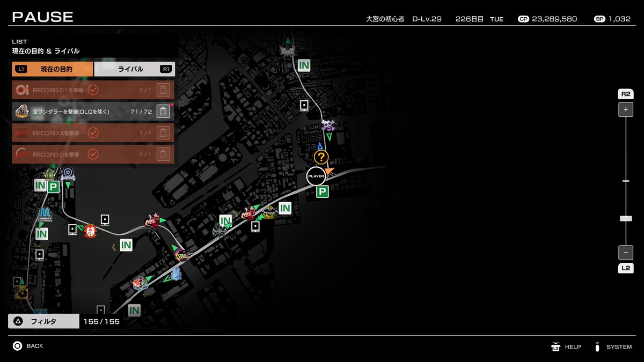The image size is (644, 362).
Task: Click the checkmark on RECORD:0を撃破 row
Action: (93, 154)
